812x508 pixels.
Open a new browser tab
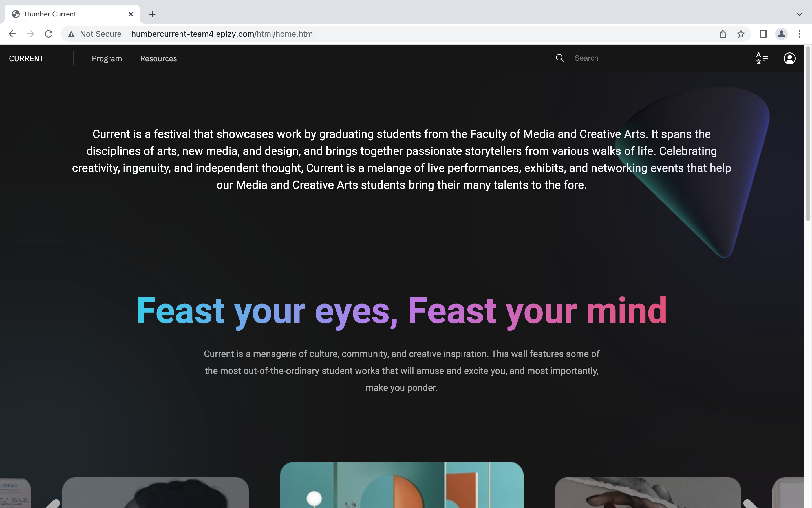coord(152,14)
